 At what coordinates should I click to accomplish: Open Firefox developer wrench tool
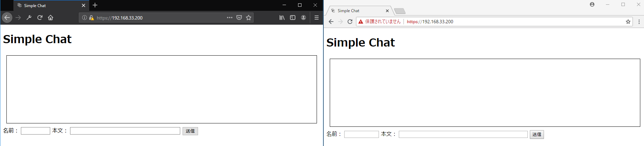point(29,18)
